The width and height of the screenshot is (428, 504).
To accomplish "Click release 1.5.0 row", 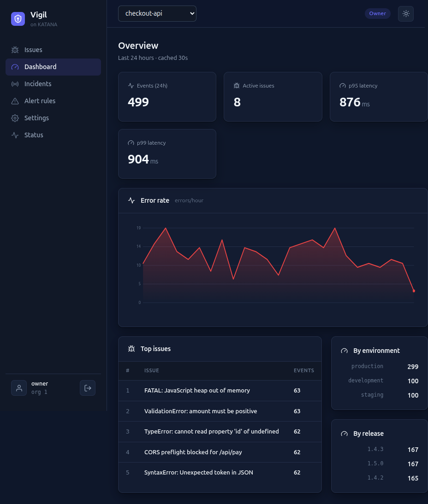I will pos(380,464).
